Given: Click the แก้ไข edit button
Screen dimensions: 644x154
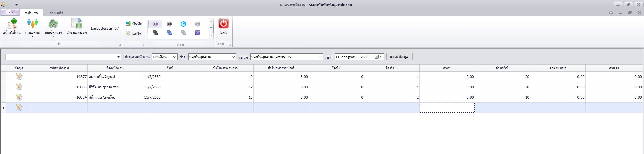Looking at the screenshot, I should click(x=134, y=34).
